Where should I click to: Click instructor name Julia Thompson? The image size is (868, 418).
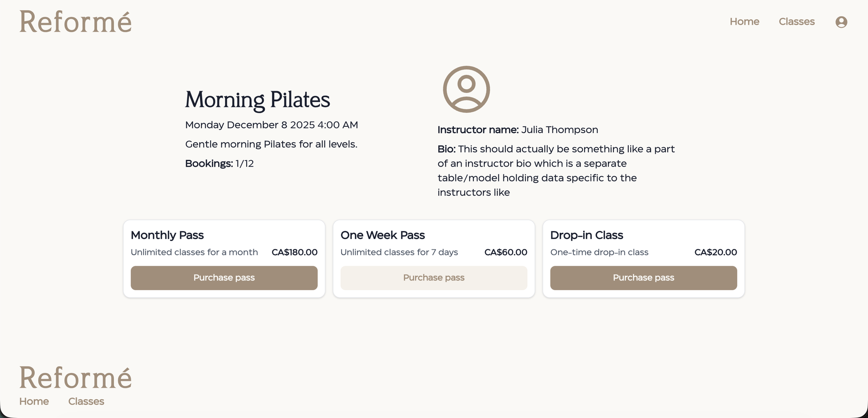tap(559, 130)
